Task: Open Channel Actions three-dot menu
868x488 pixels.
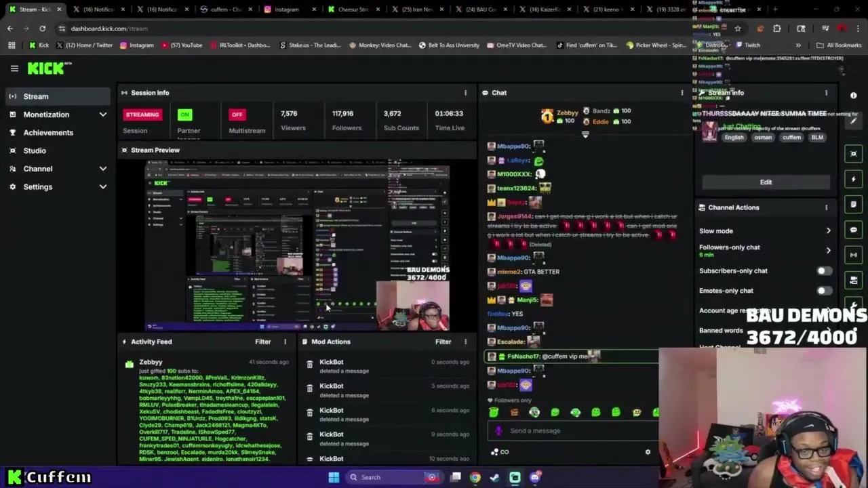Action: [826, 207]
